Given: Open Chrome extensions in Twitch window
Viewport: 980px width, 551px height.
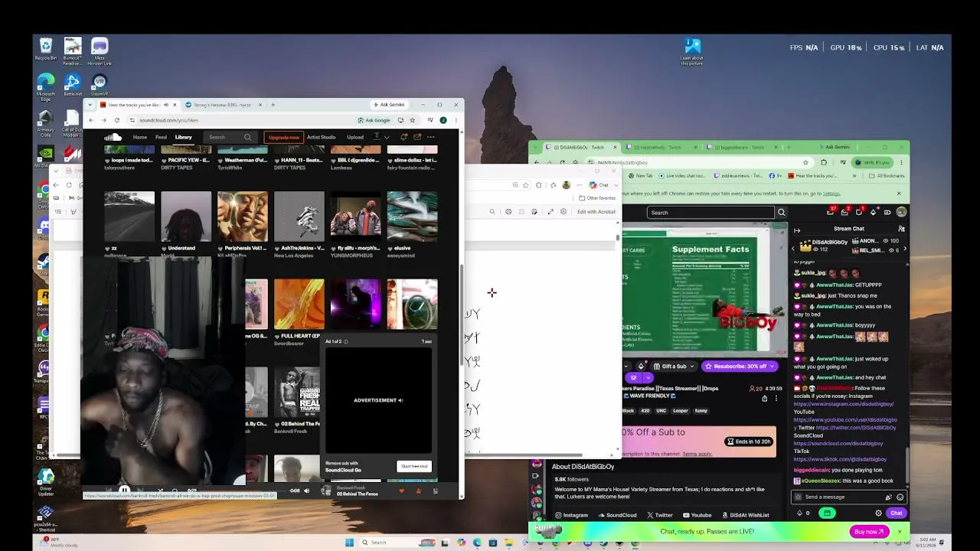Looking at the screenshot, I should 824,162.
